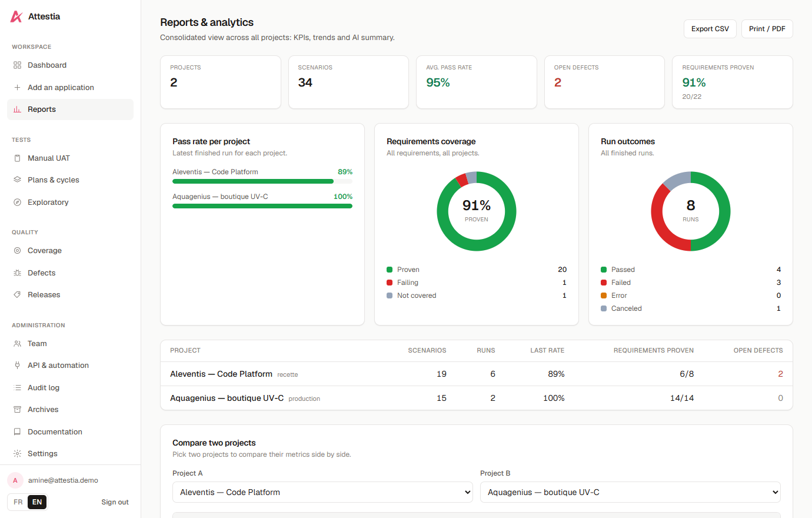
Task: Click the Plans & cycles layers icon
Action: (17, 180)
